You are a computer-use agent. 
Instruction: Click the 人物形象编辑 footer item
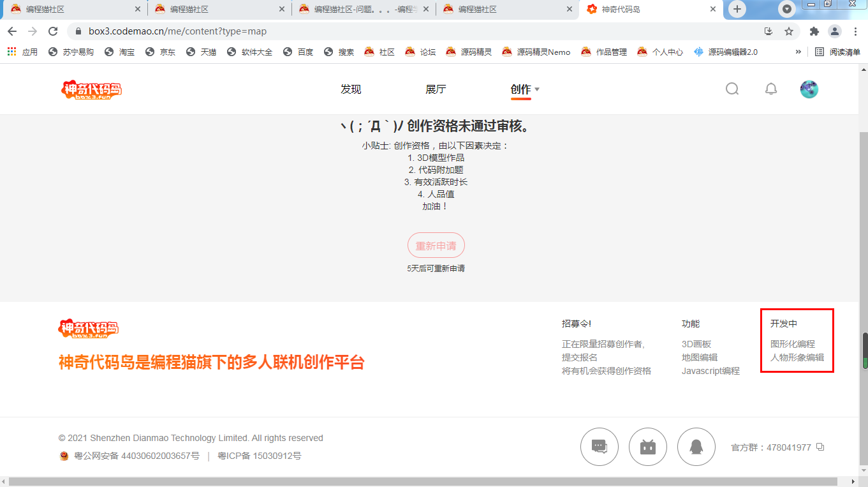coord(797,357)
